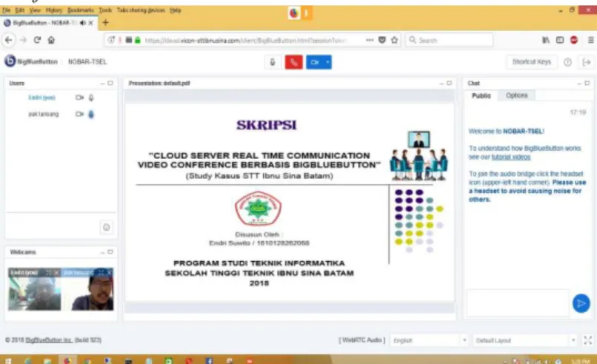Image resolution: width=597 pixels, height=364 pixels.
Task: Maximize the Webcams panel
Action: coord(110,252)
